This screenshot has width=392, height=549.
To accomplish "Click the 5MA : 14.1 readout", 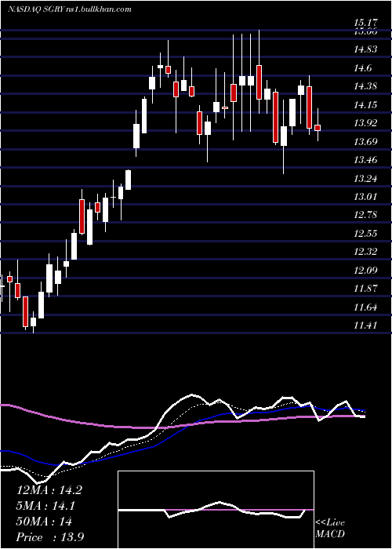I will [46, 506].
